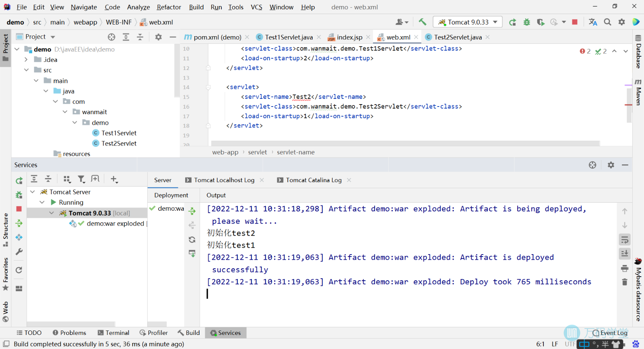
Task: Open the Navigate menu
Action: (84, 7)
